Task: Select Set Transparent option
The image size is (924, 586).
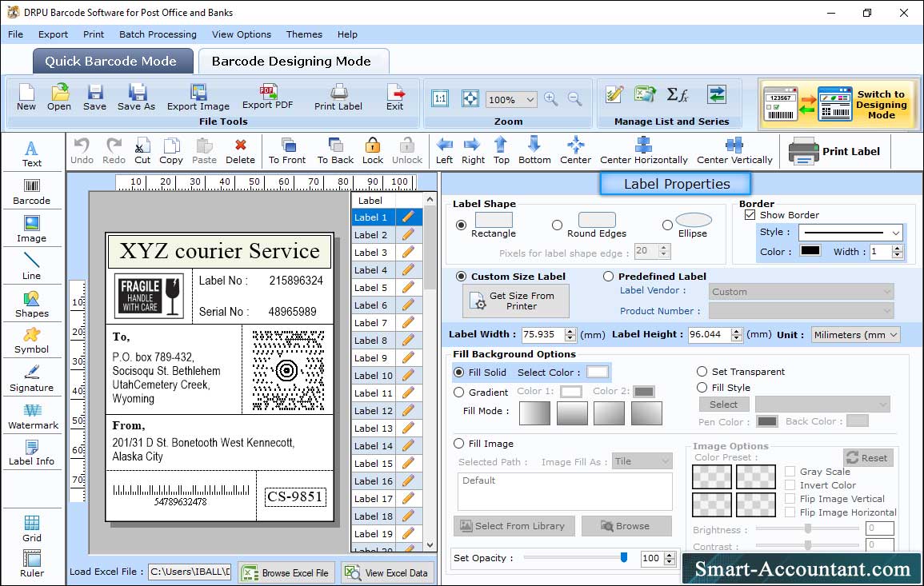Action: click(x=702, y=372)
